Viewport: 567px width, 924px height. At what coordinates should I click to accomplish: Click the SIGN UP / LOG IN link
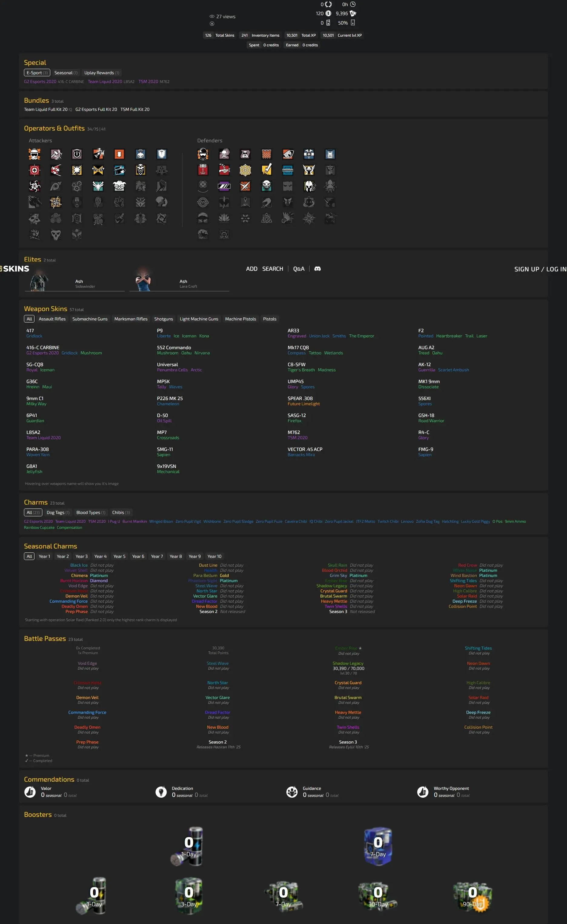tap(540, 269)
